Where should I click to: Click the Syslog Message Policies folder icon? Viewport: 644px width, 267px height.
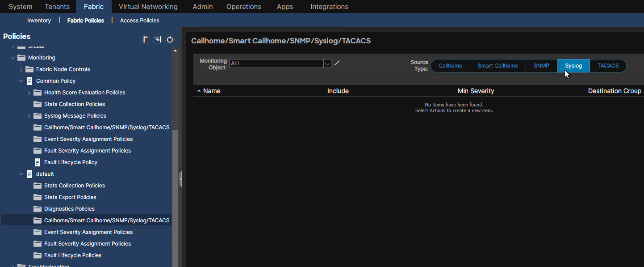point(38,116)
